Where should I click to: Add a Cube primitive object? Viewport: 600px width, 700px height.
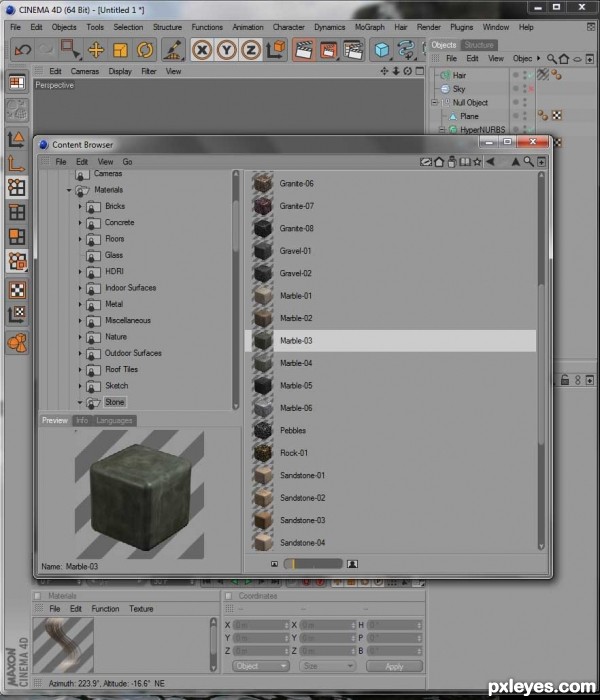(382, 50)
